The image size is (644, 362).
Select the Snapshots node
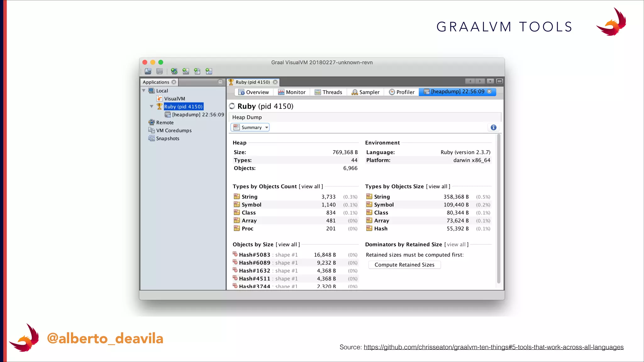168,139
